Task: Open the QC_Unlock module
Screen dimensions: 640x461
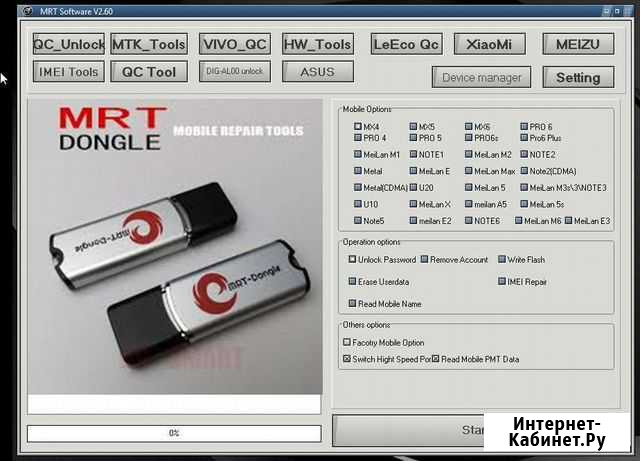Action: [x=69, y=44]
